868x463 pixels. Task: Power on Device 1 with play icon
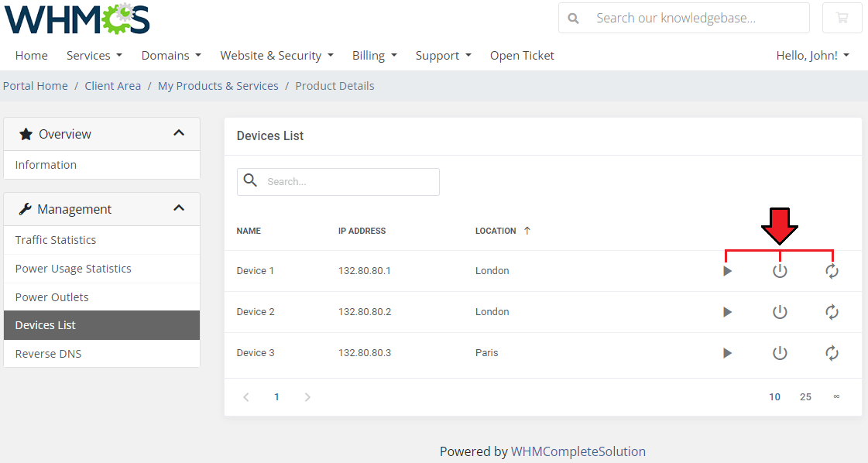[727, 271]
